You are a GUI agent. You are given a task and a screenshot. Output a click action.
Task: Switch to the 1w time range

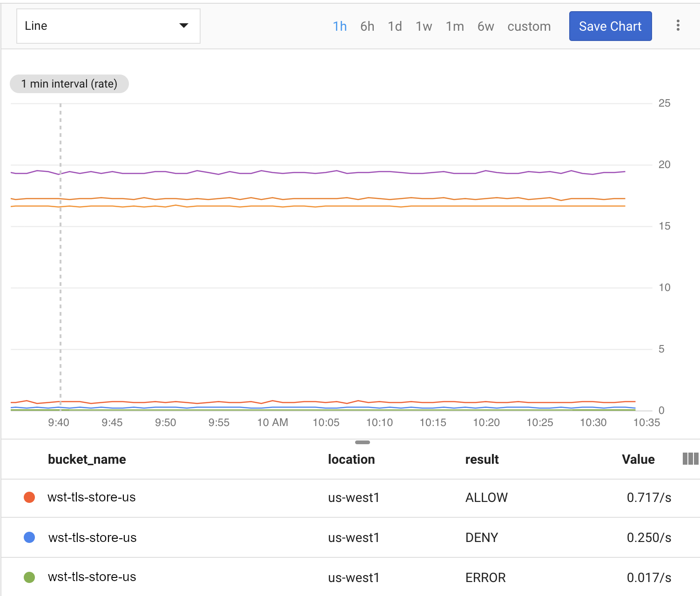click(x=424, y=26)
